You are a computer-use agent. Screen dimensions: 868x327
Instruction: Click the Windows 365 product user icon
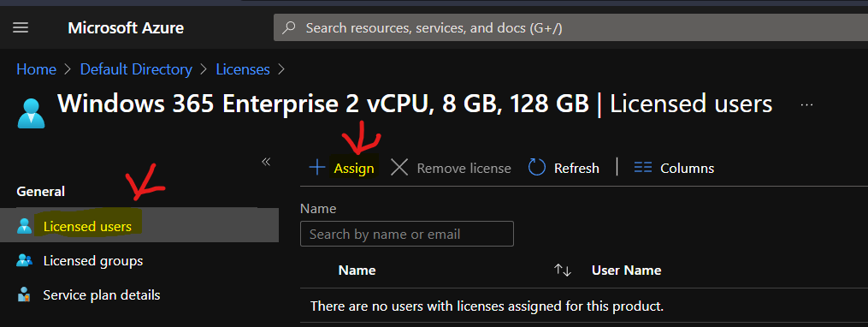31,113
